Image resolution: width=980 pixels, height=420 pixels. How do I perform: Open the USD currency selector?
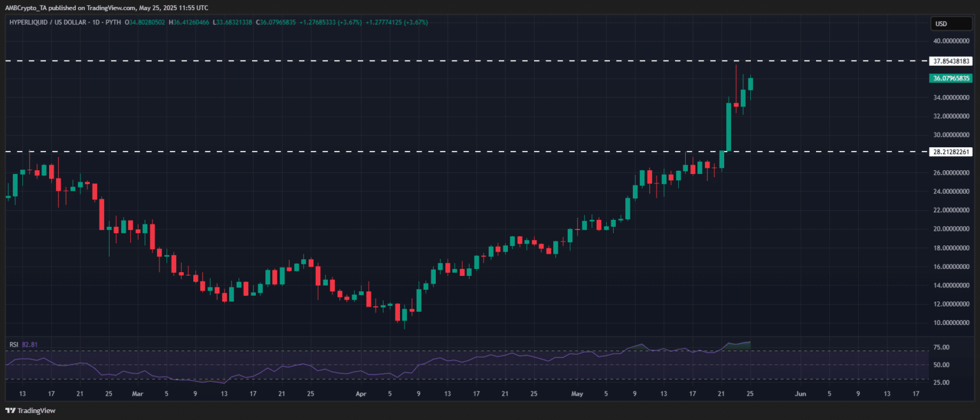940,24
